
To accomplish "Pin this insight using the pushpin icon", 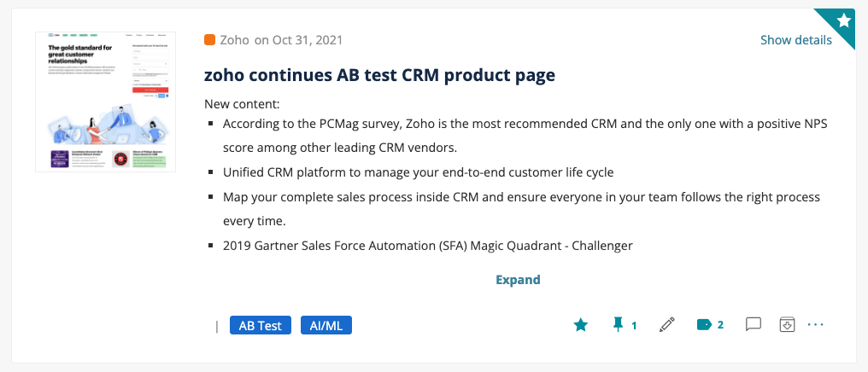I will (619, 324).
